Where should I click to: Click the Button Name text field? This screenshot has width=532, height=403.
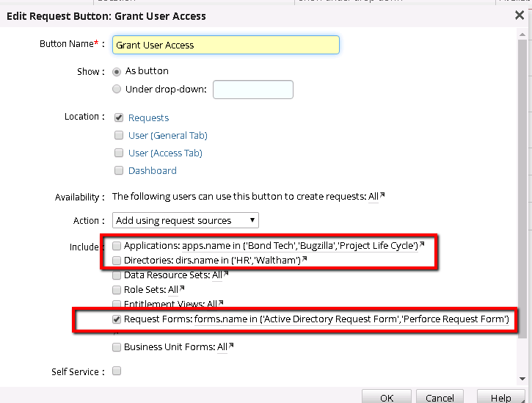(x=225, y=45)
